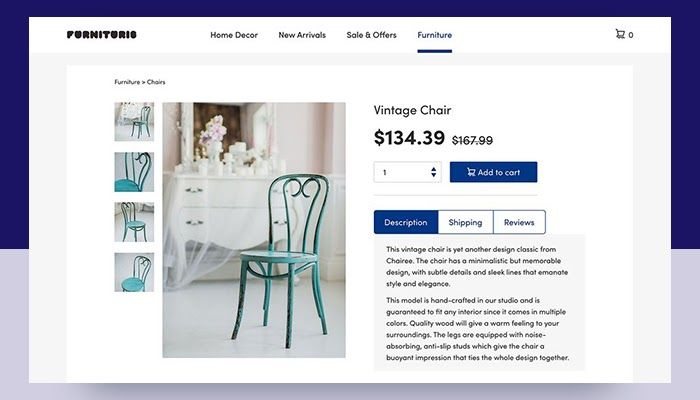
Task: Open Sale & Offers page
Action: click(x=371, y=35)
